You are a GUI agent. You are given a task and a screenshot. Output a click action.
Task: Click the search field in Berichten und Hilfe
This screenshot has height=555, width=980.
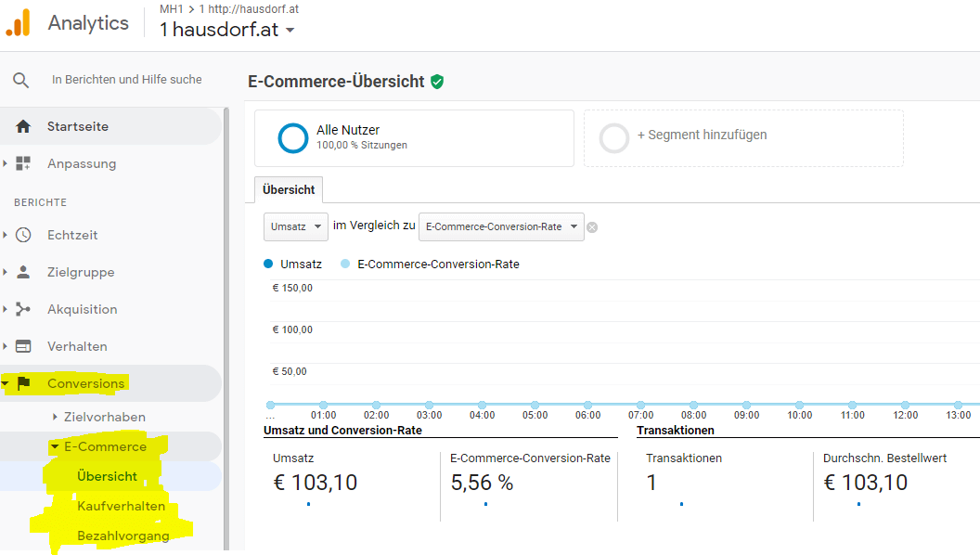click(x=127, y=80)
